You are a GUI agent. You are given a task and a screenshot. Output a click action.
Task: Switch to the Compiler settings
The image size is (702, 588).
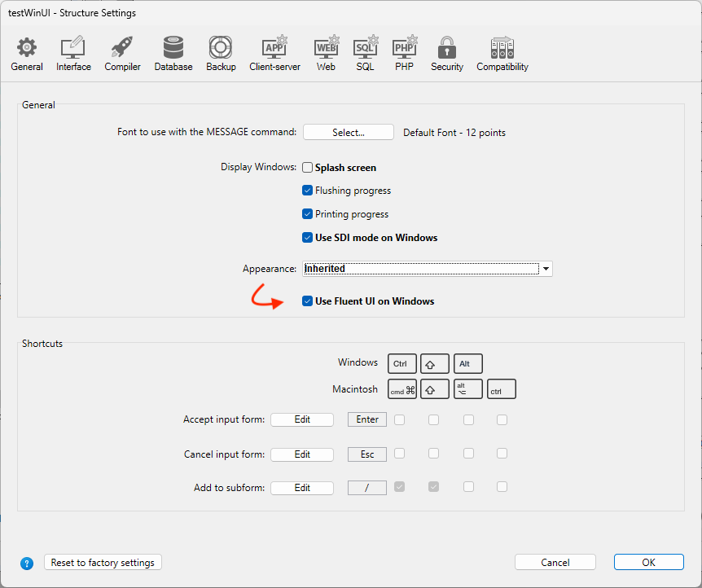click(122, 54)
